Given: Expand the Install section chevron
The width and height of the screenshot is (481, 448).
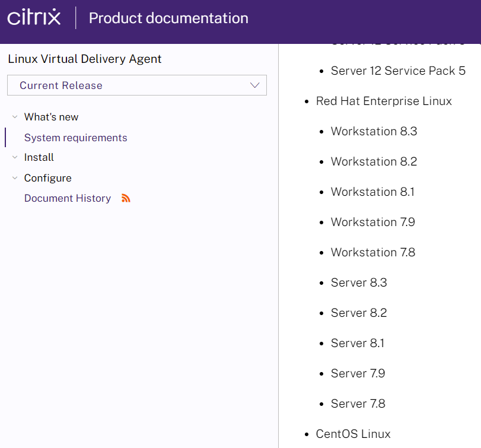Looking at the screenshot, I should pos(15,157).
